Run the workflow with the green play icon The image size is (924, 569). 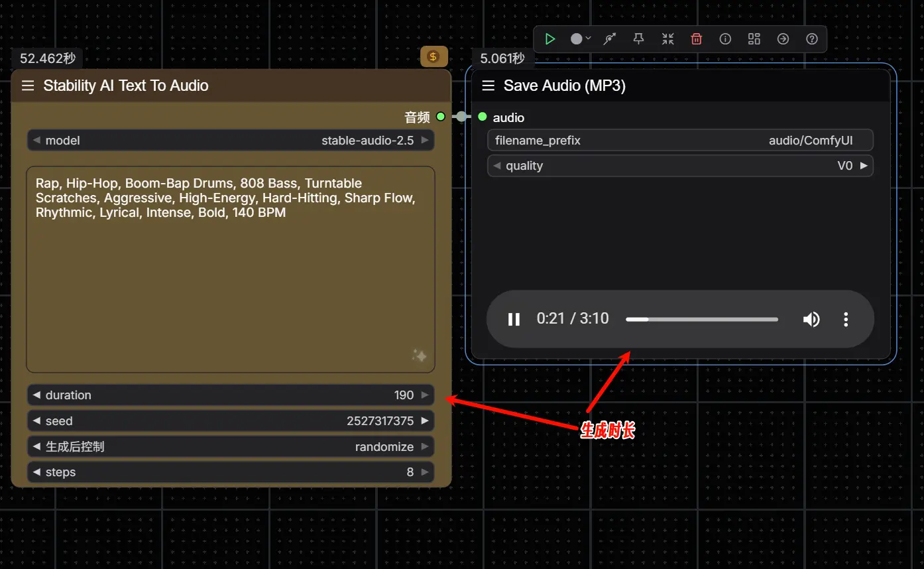(549, 38)
